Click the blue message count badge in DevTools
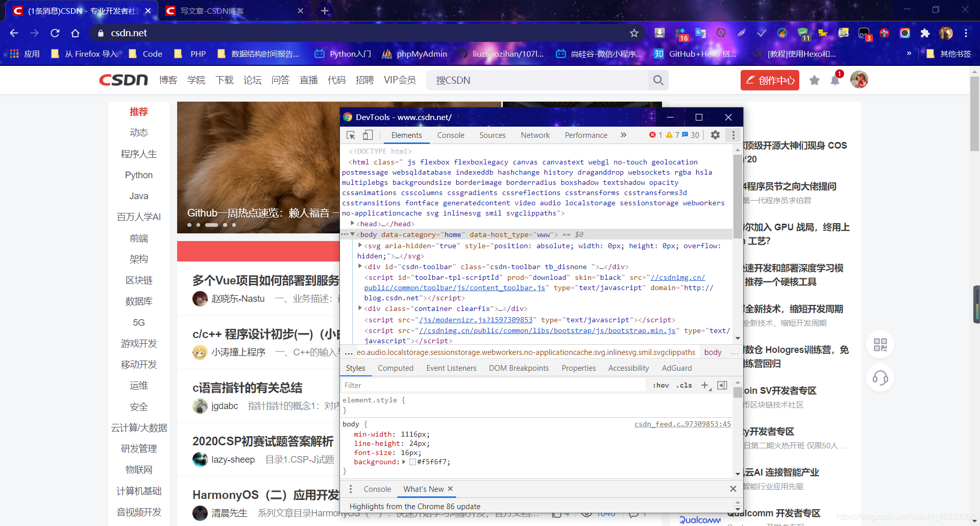 (x=691, y=135)
